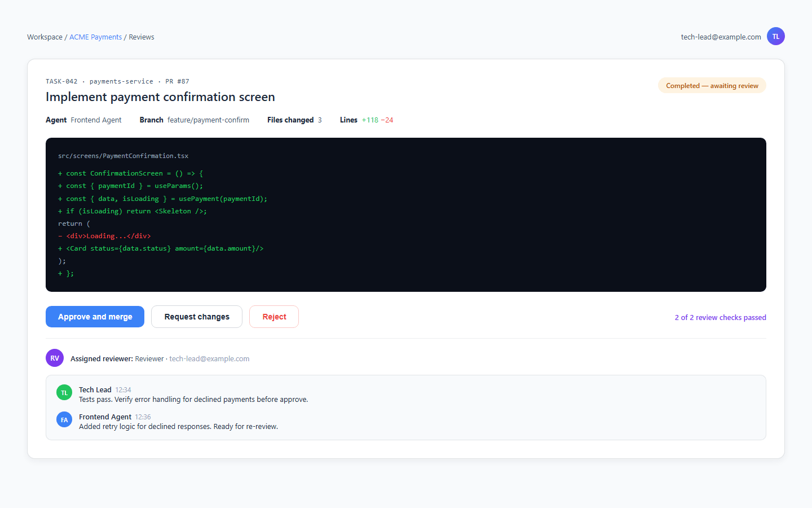
Task: Click the green TL comment avatar
Action: pos(64,392)
